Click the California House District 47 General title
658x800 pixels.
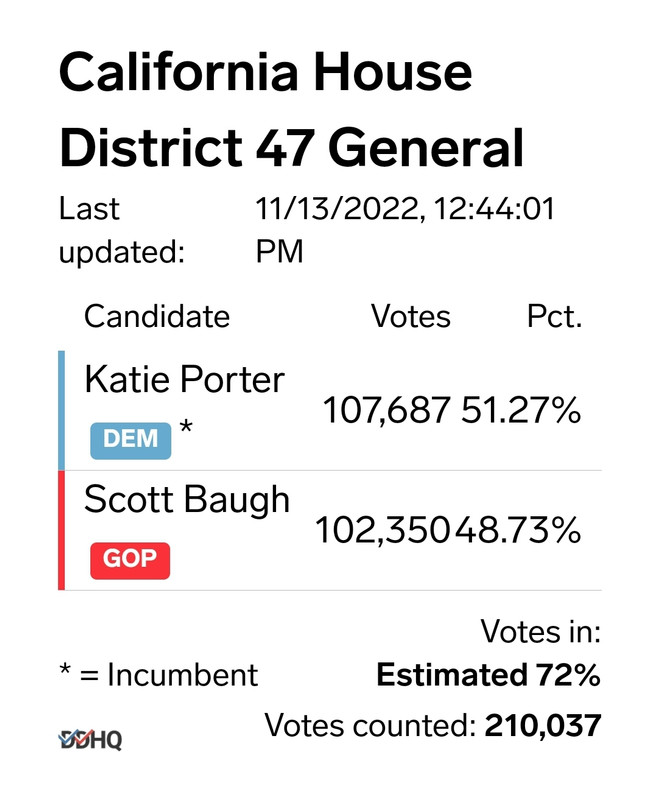290,110
